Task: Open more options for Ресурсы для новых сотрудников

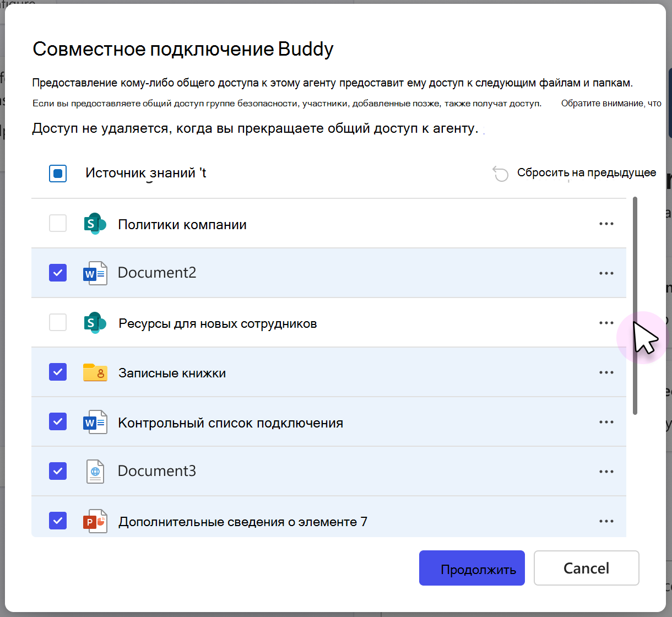Action: pos(606,323)
